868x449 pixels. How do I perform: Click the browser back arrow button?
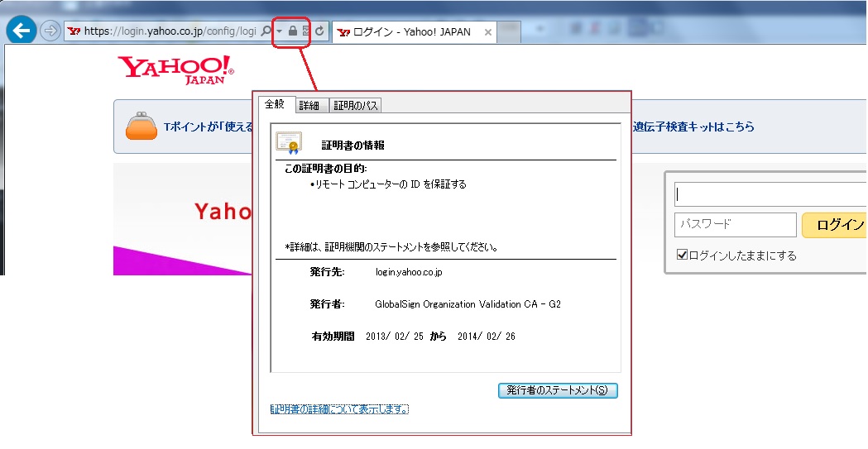coord(22,31)
